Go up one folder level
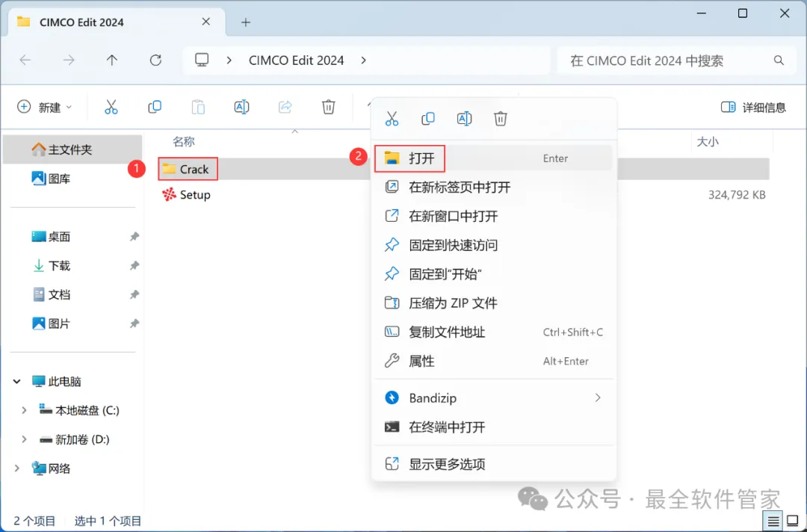This screenshot has height=532, width=807. 111,61
